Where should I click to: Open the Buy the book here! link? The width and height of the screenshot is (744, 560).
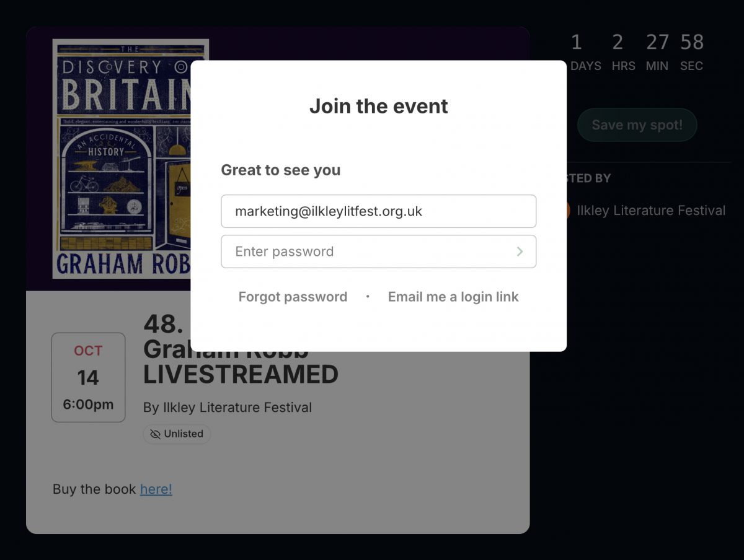[156, 489]
